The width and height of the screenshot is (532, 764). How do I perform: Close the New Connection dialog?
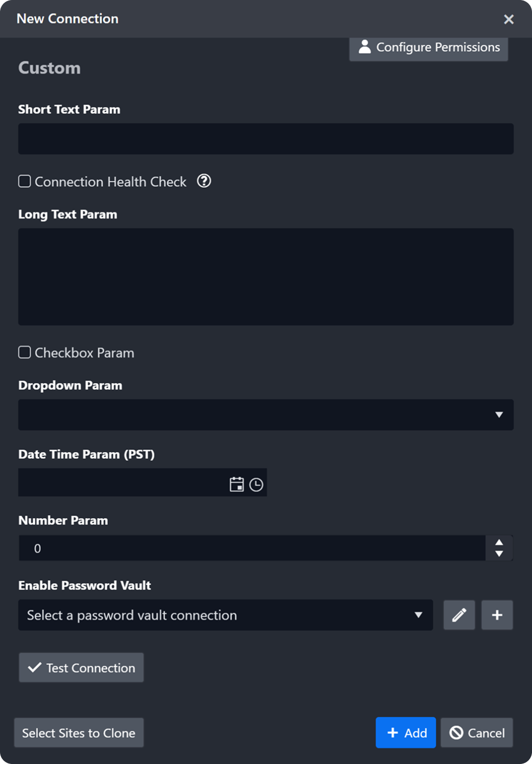(x=509, y=19)
